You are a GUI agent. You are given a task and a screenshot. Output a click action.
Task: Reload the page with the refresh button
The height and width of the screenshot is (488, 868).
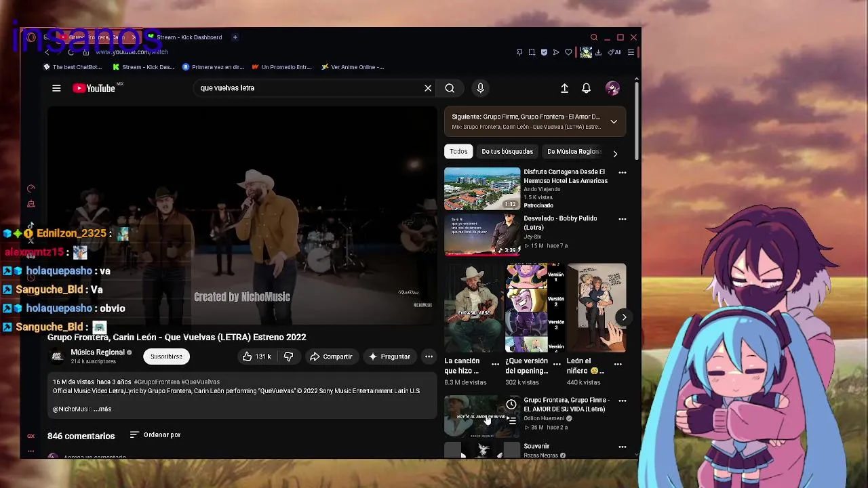click(x=71, y=52)
